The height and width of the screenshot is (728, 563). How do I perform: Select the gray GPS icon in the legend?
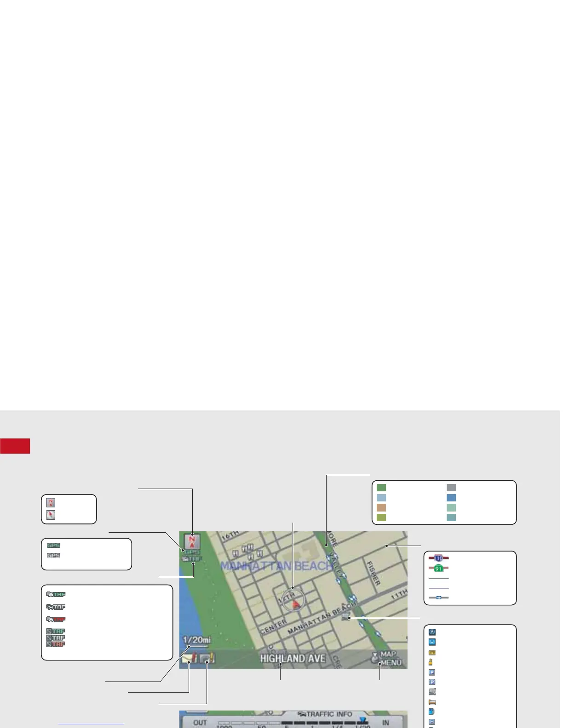tap(53, 555)
